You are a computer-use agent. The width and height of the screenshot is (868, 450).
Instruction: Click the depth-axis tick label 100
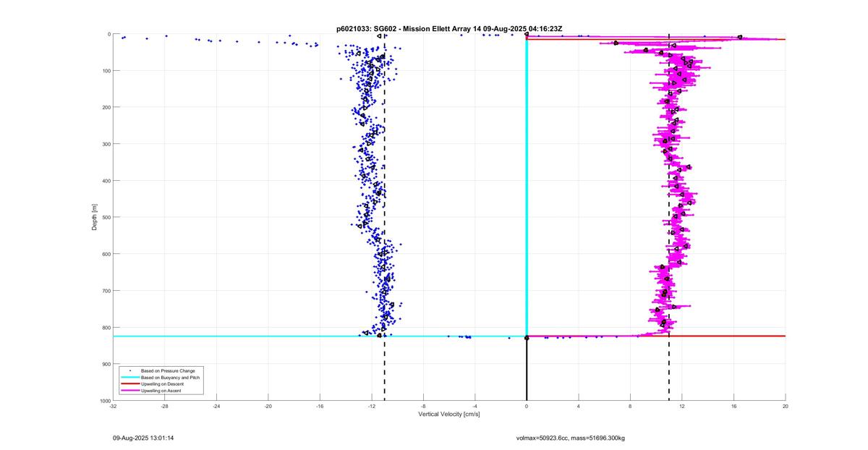(x=106, y=71)
